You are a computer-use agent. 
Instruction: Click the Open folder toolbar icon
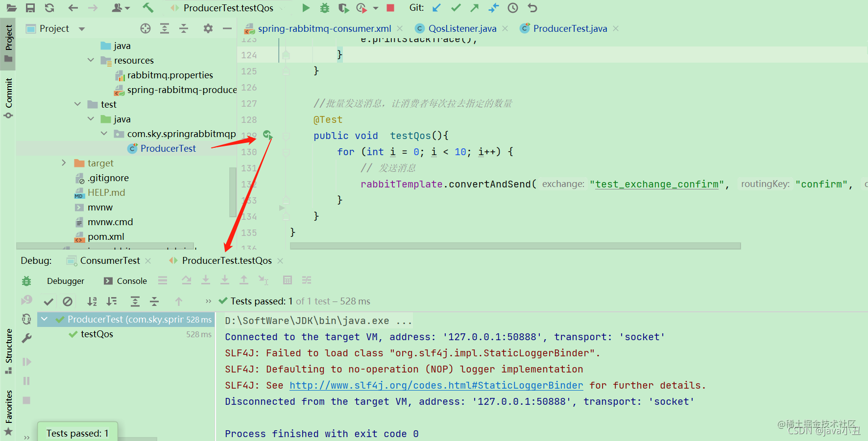coord(11,8)
